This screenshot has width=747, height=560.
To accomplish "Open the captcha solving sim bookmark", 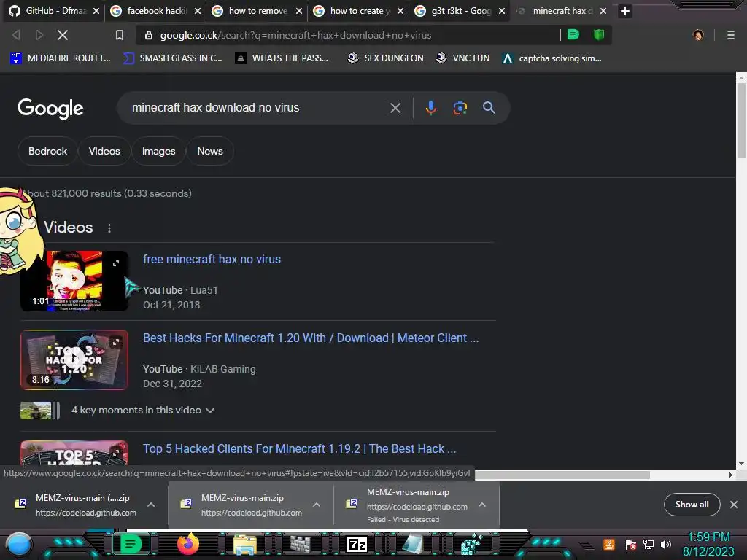I will coord(552,58).
